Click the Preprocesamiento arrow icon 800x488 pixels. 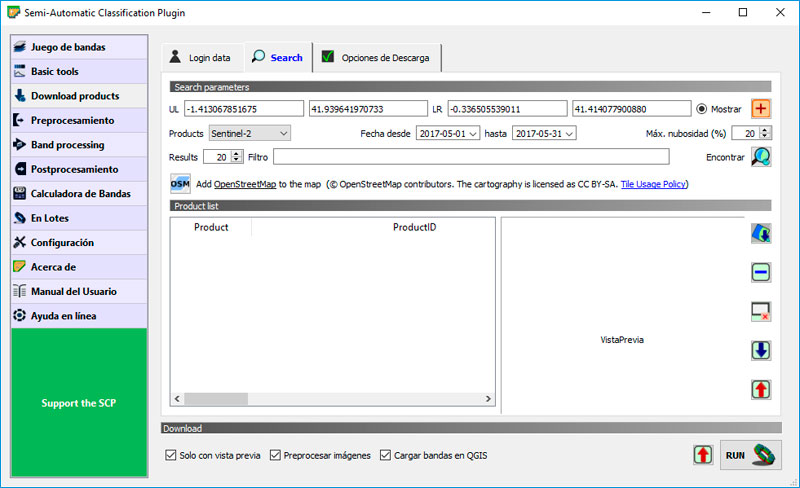pyautogui.click(x=19, y=120)
